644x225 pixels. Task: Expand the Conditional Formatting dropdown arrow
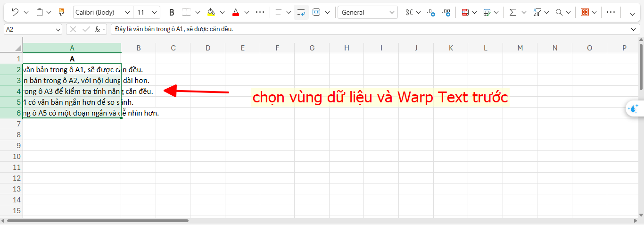point(475,12)
